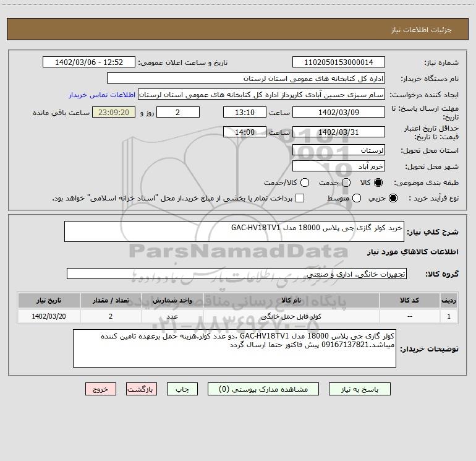Select the کالا/خدمت radio button
The width and height of the screenshot is (476, 461).
pyautogui.click(x=305, y=183)
